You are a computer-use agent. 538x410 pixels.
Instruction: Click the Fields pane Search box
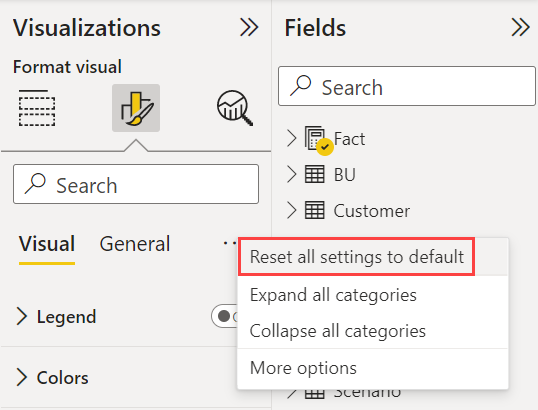pos(407,86)
